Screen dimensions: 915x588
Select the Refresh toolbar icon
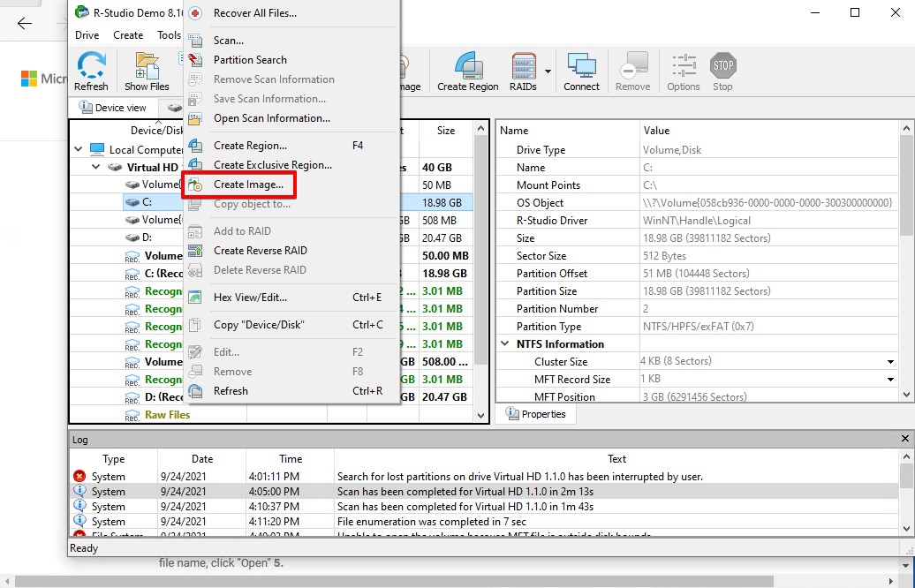pos(91,71)
